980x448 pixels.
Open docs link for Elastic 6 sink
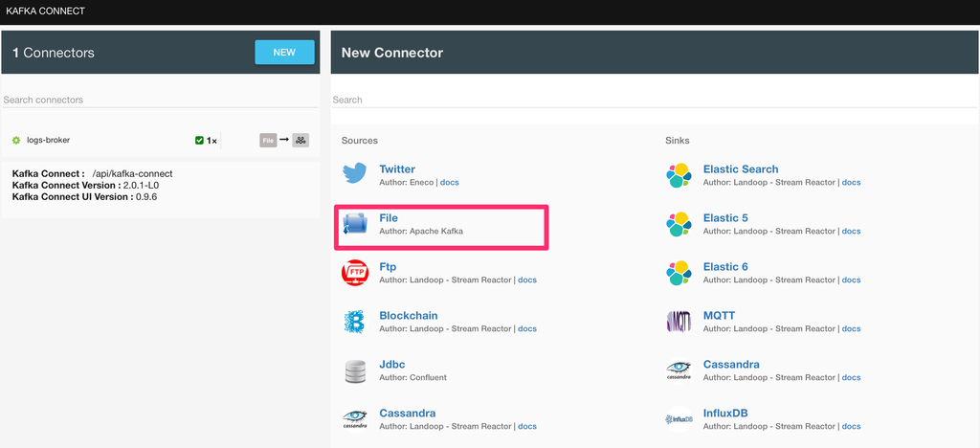tap(851, 280)
